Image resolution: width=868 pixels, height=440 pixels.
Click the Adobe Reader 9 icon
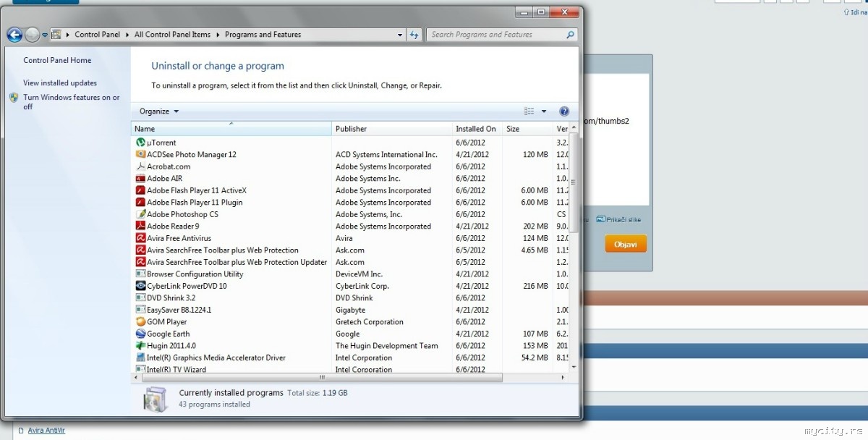141,226
